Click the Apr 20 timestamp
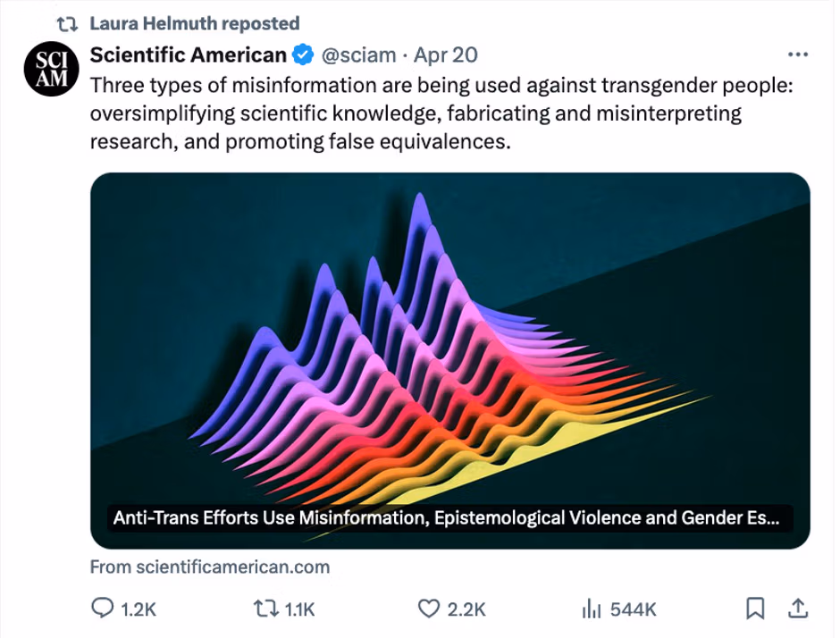 click(x=445, y=55)
